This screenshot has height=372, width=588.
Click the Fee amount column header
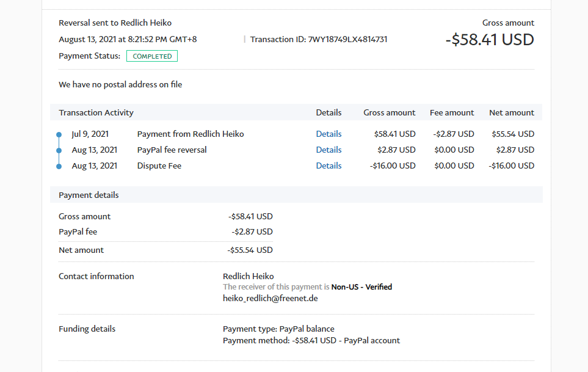click(451, 112)
